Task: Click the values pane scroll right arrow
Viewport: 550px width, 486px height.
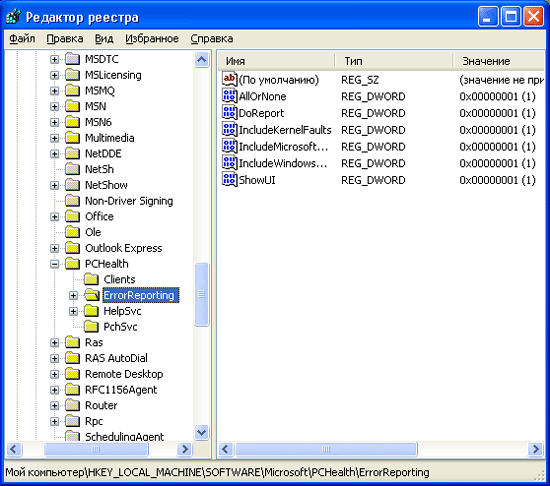Action: [536, 449]
